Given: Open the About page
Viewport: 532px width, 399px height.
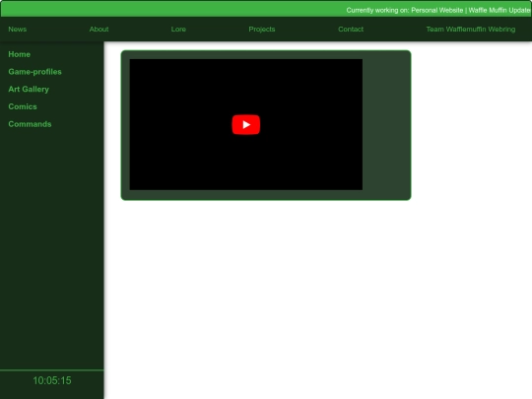Looking at the screenshot, I should click(99, 30).
